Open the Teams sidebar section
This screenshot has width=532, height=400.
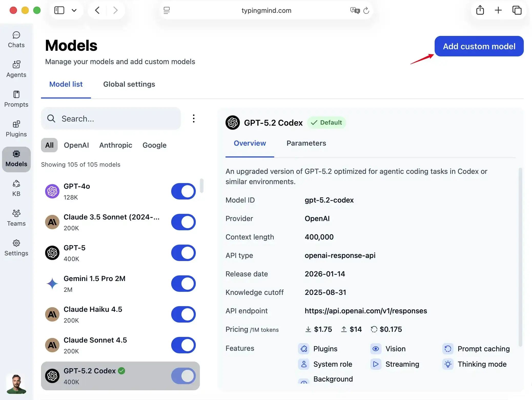(x=16, y=218)
